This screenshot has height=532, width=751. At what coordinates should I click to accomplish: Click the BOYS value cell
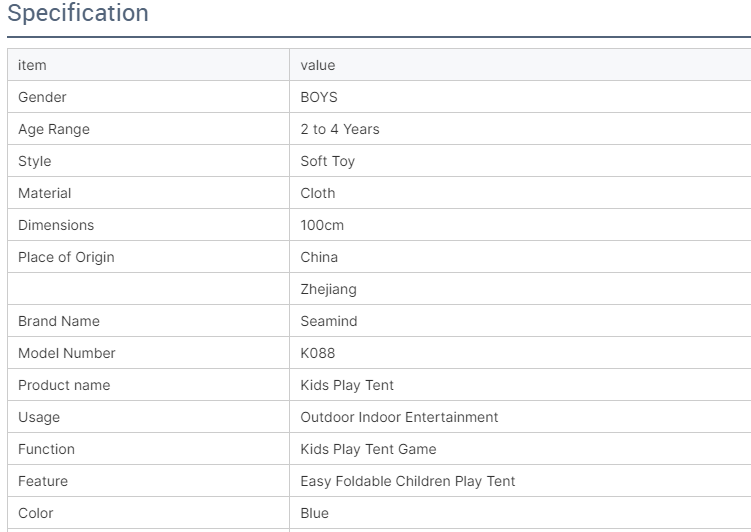click(x=319, y=97)
